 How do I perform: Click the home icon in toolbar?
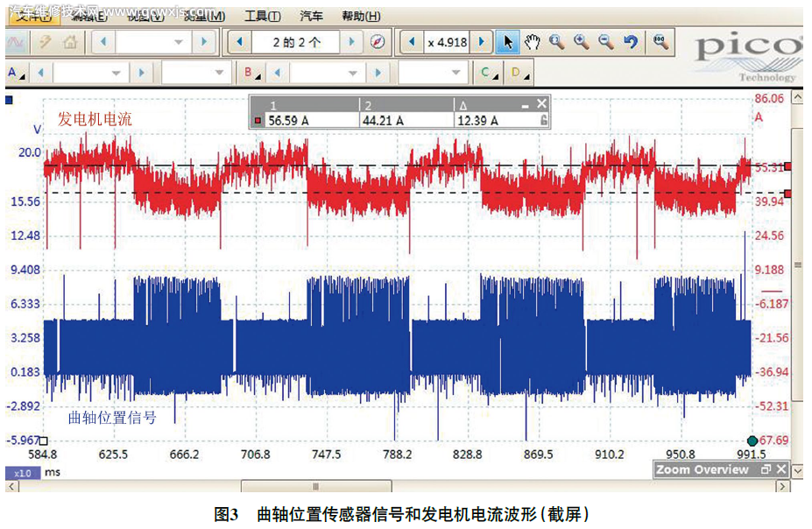click(x=70, y=42)
